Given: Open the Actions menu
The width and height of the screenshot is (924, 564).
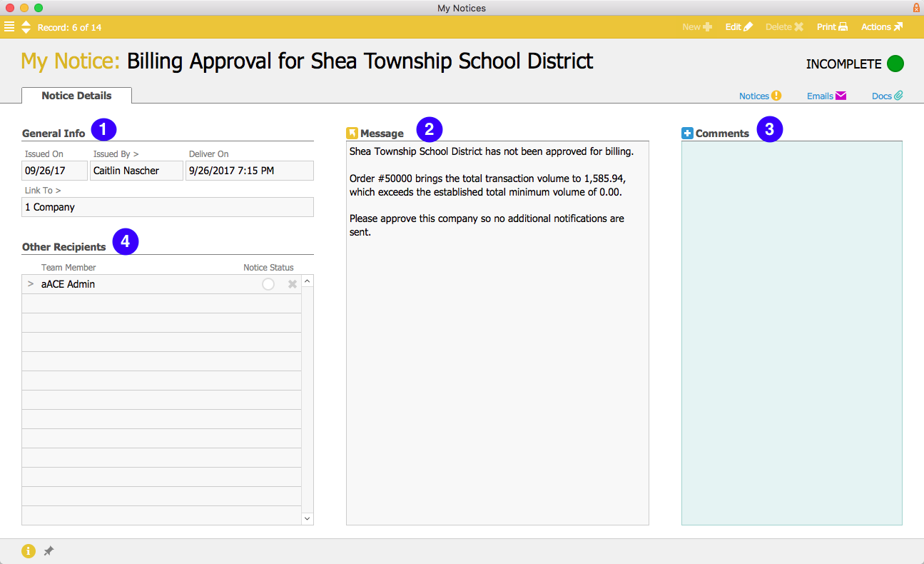Looking at the screenshot, I should point(882,27).
